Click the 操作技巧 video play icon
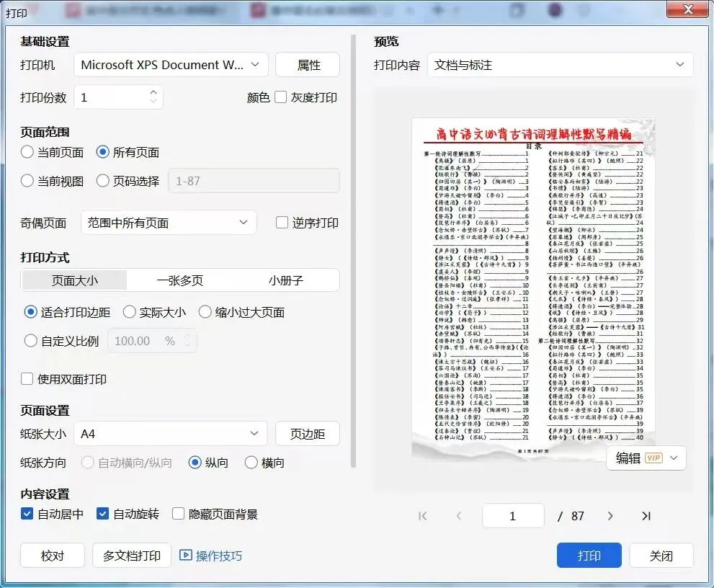Image resolution: width=714 pixels, height=588 pixels. [x=185, y=555]
